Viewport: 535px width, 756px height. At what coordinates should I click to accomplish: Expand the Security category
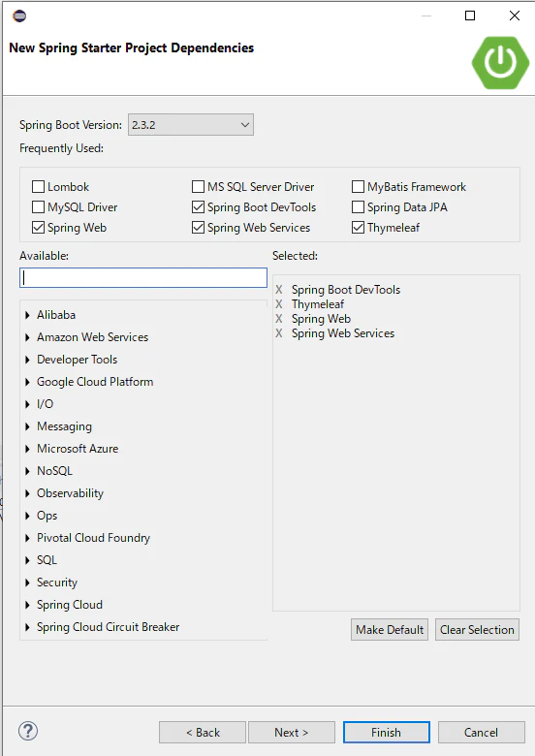[x=27, y=583]
